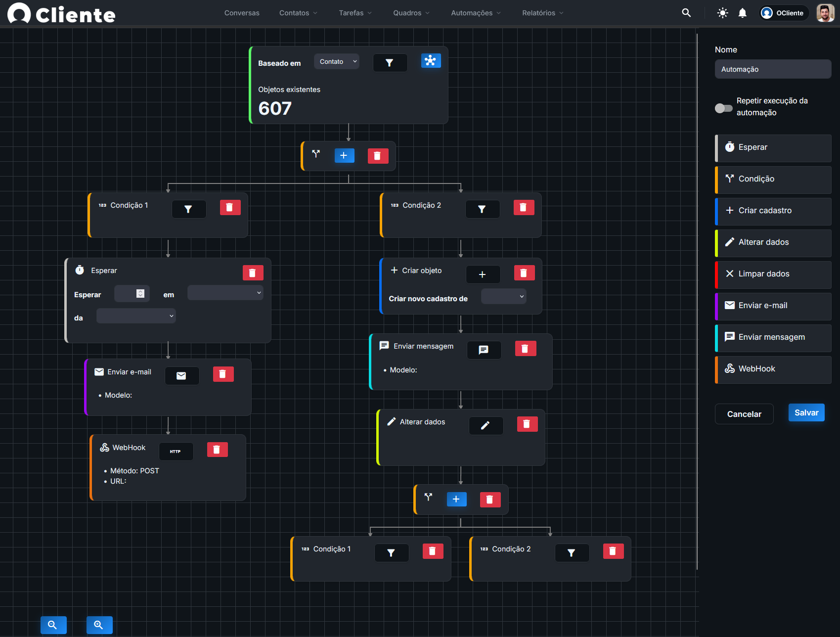Viewport: 840px width, 637px height.
Task: Click the plus icon to add a condition branch
Action: pos(345,155)
